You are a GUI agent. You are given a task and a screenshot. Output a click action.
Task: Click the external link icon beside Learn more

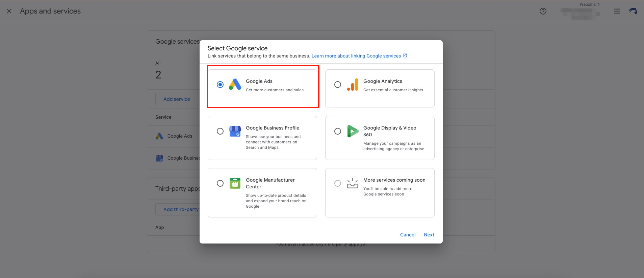(405, 56)
